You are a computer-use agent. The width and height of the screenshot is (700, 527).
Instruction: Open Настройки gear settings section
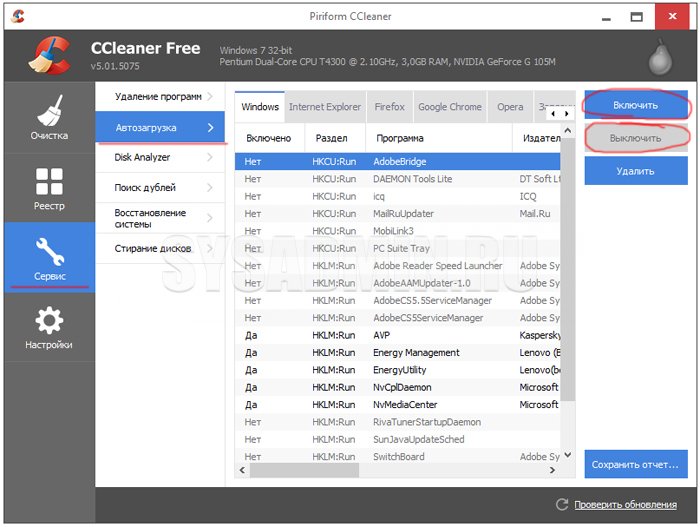[x=48, y=327]
